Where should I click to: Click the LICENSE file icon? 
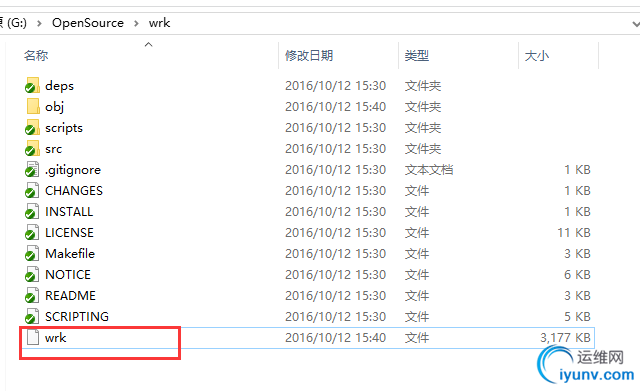pyautogui.click(x=32, y=233)
